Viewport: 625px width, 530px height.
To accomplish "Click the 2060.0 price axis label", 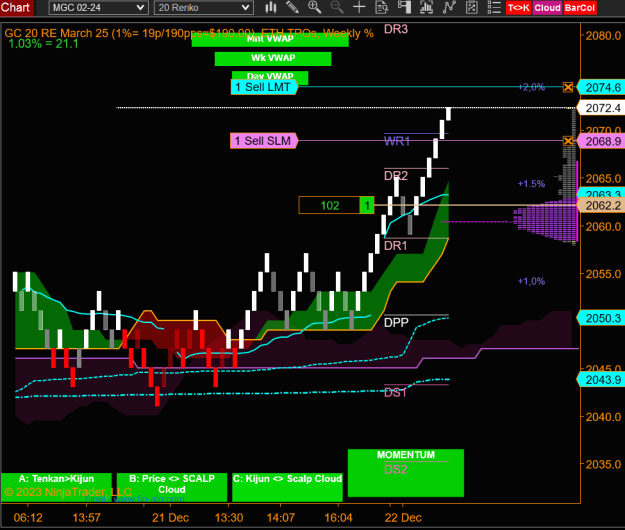I will click(603, 226).
